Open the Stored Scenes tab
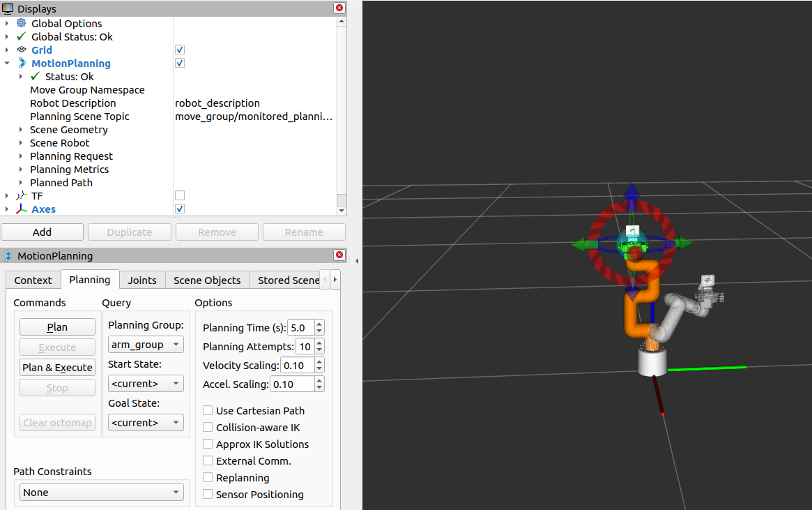 (288, 280)
